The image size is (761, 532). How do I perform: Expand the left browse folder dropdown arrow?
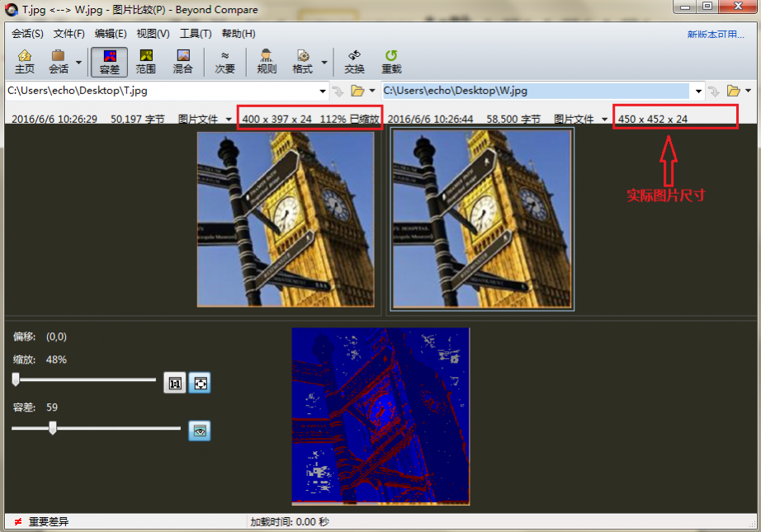(372, 91)
